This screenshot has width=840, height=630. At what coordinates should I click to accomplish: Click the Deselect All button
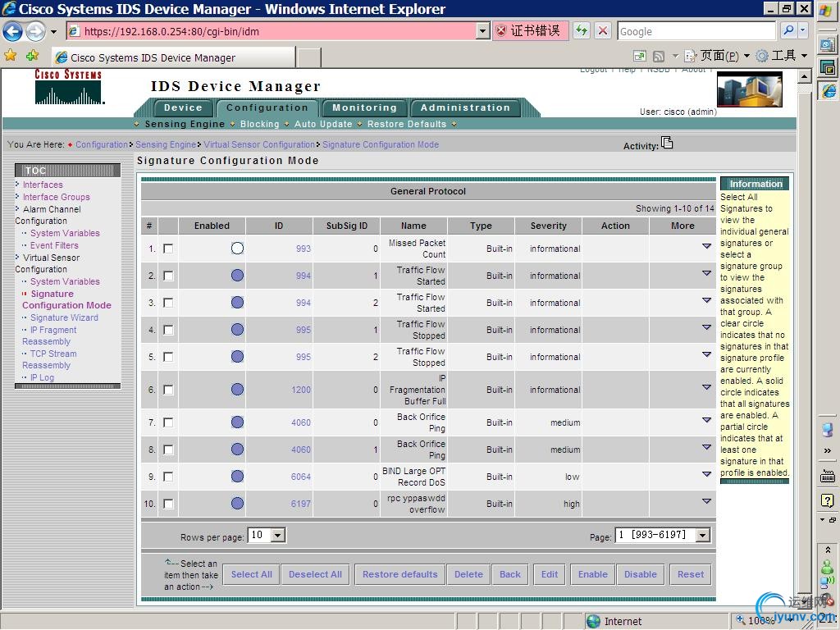coord(315,574)
